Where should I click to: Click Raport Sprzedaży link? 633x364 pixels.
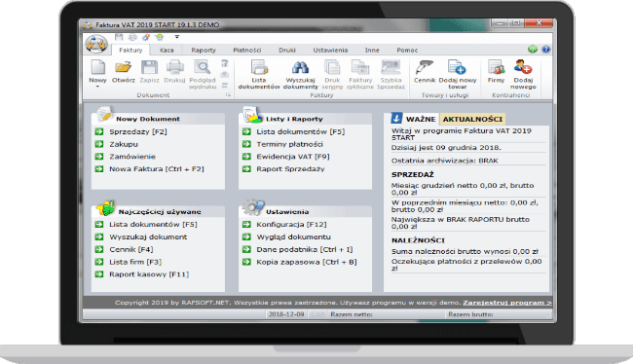pos(290,169)
